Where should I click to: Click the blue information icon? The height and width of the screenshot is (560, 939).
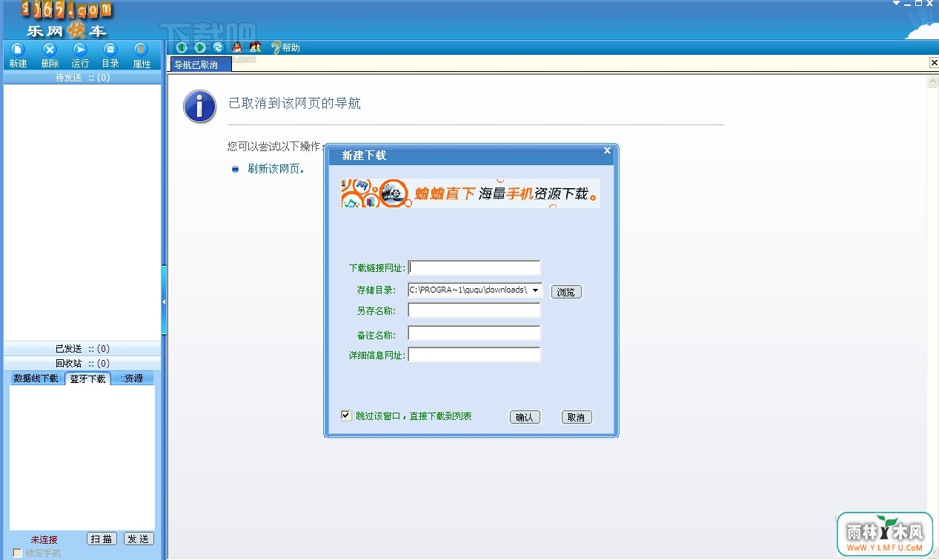click(199, 107)
